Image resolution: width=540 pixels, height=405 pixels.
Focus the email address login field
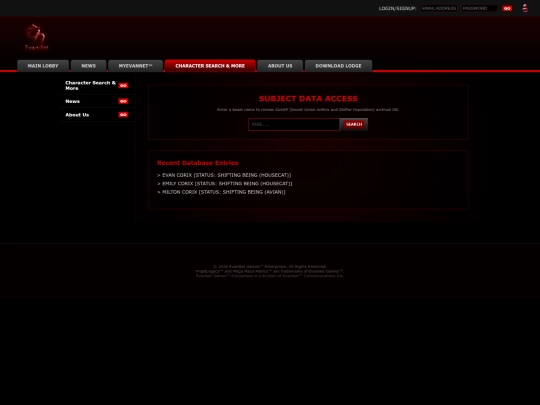[439, 8]
